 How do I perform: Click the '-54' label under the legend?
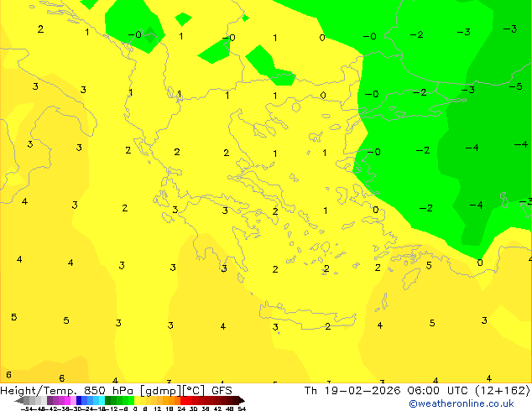pyautogui.click(x=27, y=408)
